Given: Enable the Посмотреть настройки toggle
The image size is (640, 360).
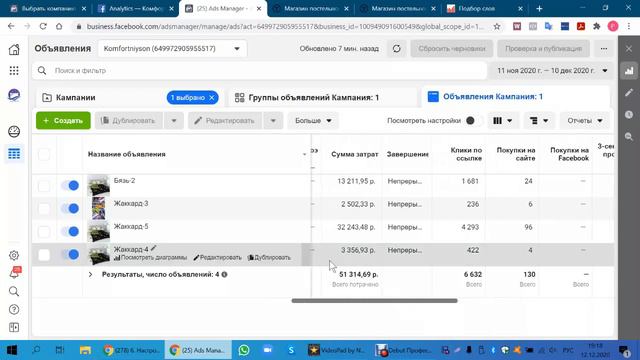Looking at the screenshot, I should click(474, 120).
